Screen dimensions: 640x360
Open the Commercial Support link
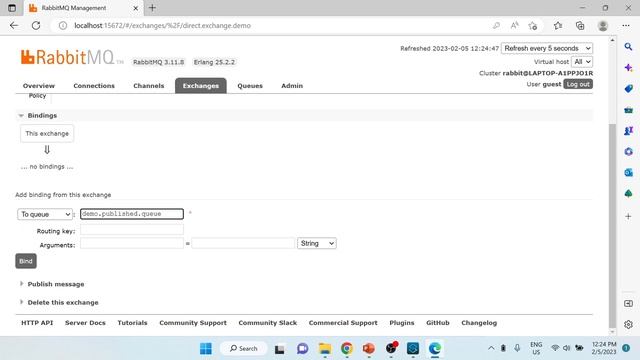coord(343,323)
